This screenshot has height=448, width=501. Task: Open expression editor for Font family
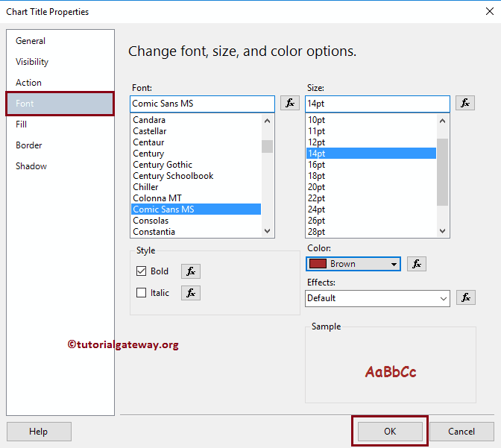[x=290, y=103]
